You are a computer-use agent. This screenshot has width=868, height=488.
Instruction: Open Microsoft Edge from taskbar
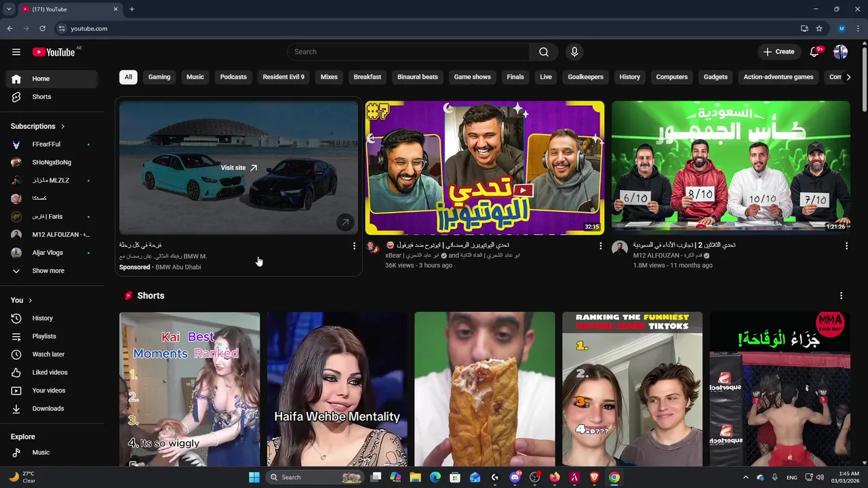coord(435,477)
